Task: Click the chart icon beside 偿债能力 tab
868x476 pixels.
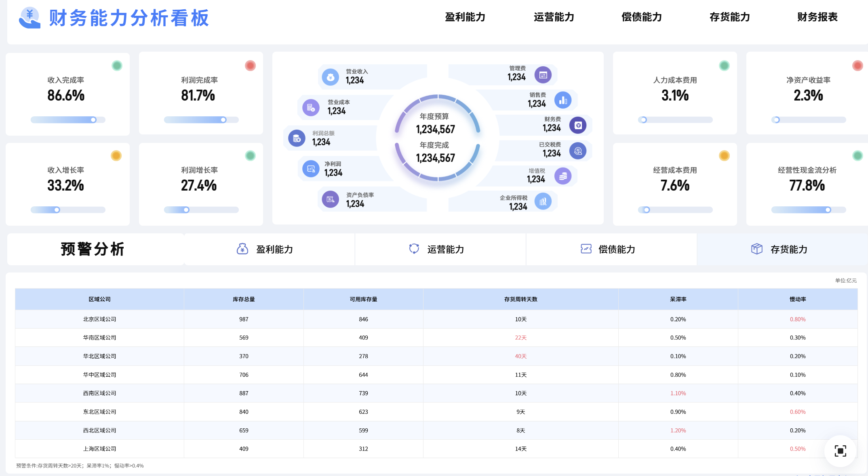Action: pos(586,249)
